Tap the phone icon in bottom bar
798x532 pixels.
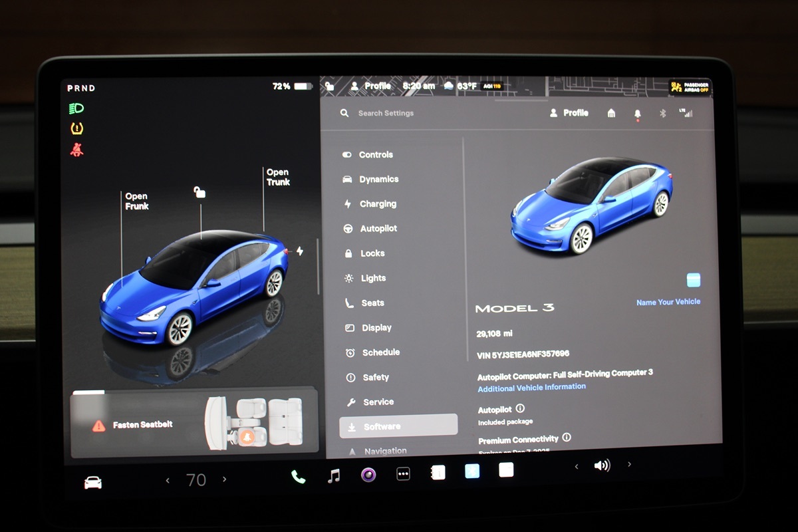pos(298,476)
